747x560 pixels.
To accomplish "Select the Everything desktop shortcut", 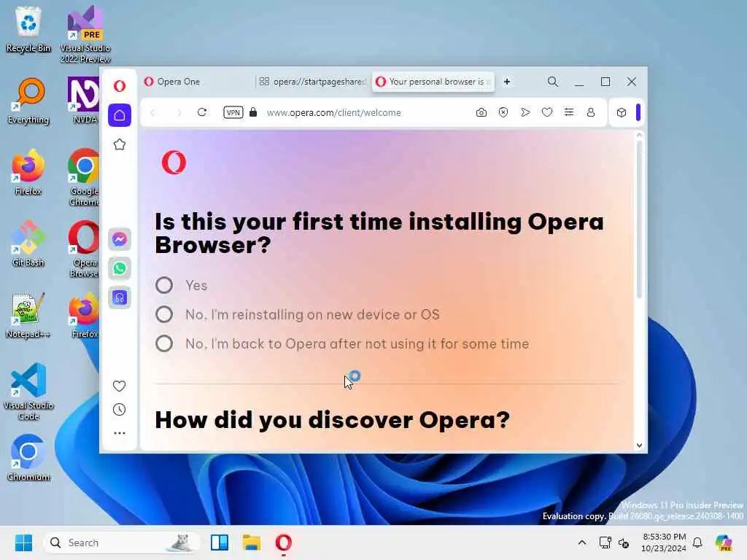I will [x=28, y=101].
